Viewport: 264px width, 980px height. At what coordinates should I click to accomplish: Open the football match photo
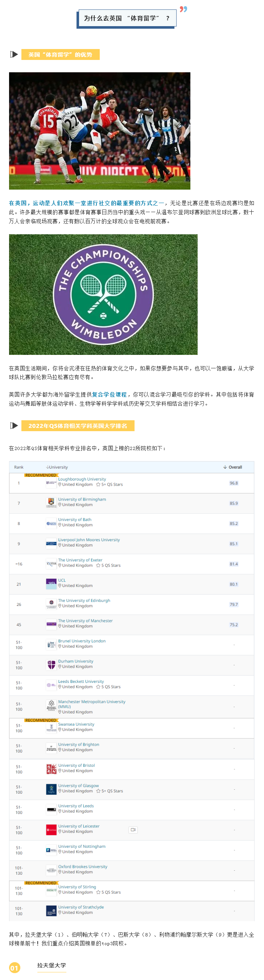[x=99, y=130]
